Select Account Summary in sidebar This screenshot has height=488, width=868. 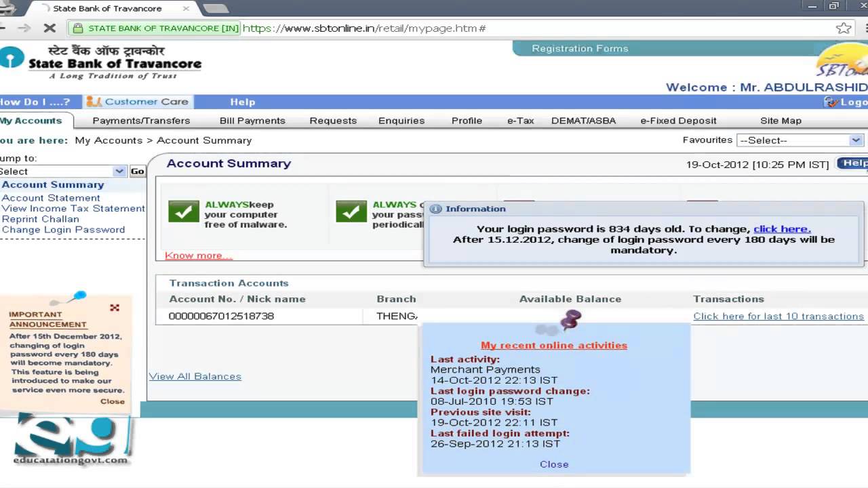(x=53, y=184)
